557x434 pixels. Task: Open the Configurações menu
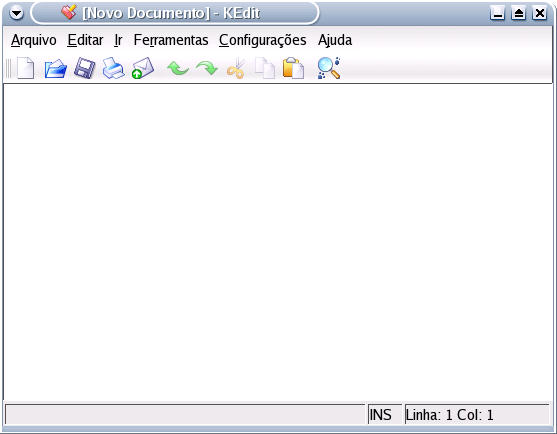click(263, 40)
